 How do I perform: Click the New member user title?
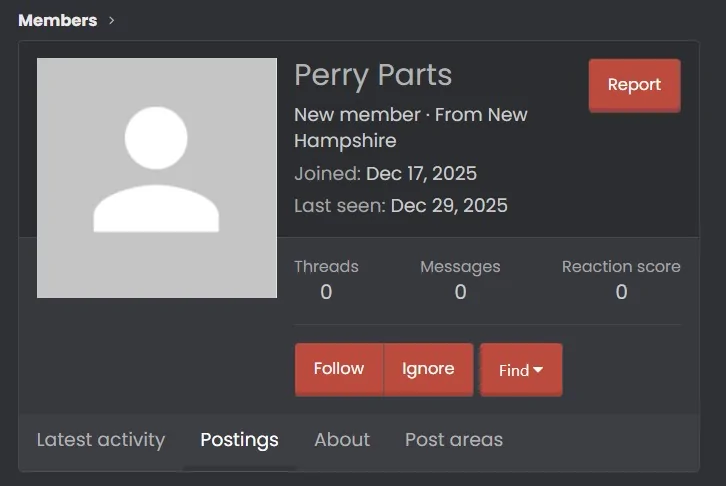pos(357,115)
